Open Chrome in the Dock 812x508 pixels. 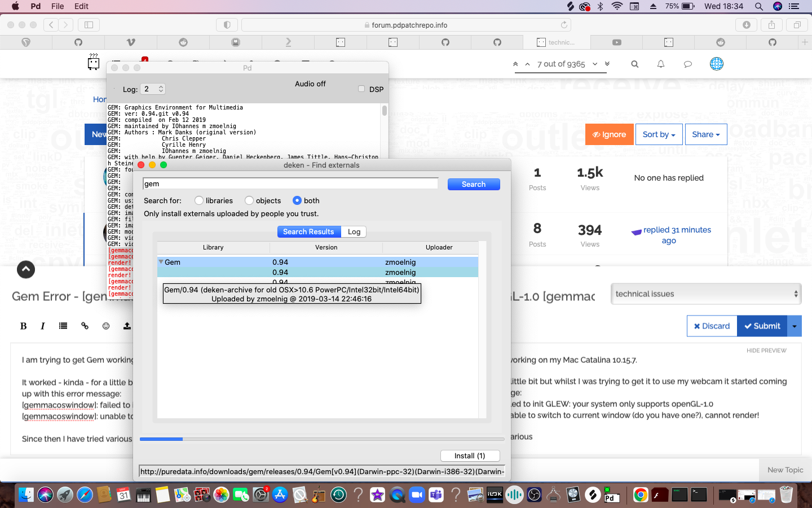click(x=641, y=495)
